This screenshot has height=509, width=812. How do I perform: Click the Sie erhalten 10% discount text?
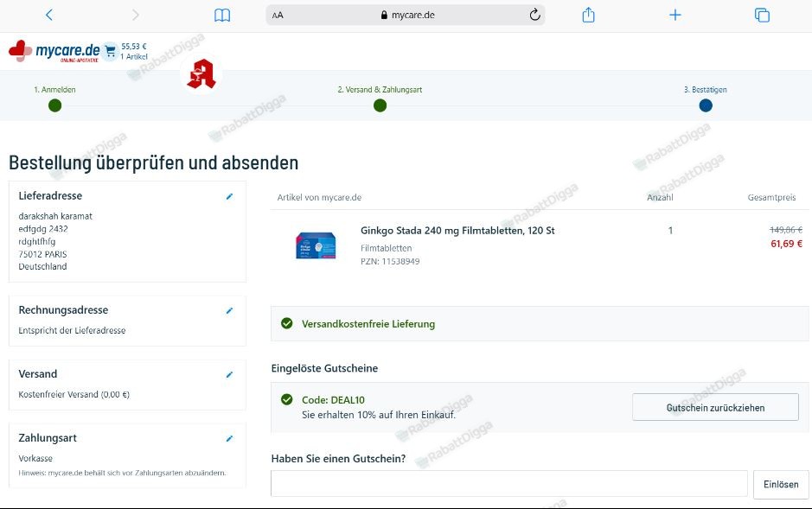click(x=379, y=415)
